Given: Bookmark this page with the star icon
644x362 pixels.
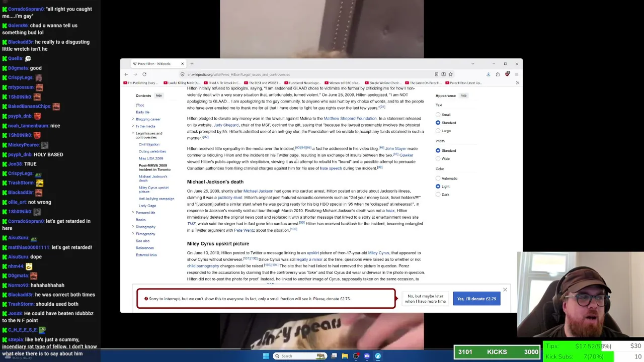Looking at the screenshot, I should (x=451, y=74).
